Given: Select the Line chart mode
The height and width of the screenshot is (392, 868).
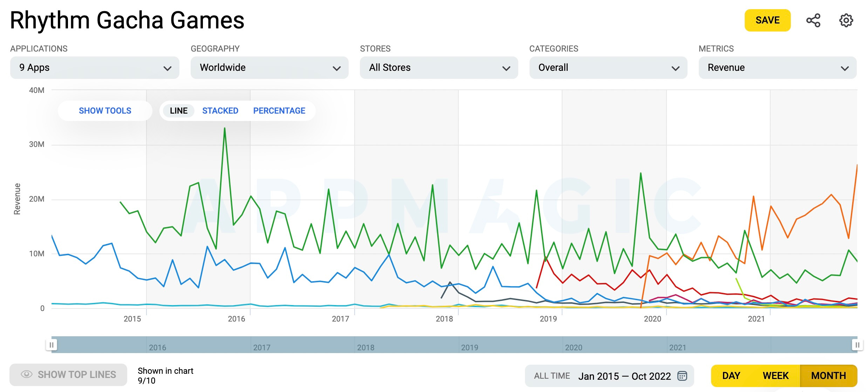Looking at the screenshot, I should 179,111.
